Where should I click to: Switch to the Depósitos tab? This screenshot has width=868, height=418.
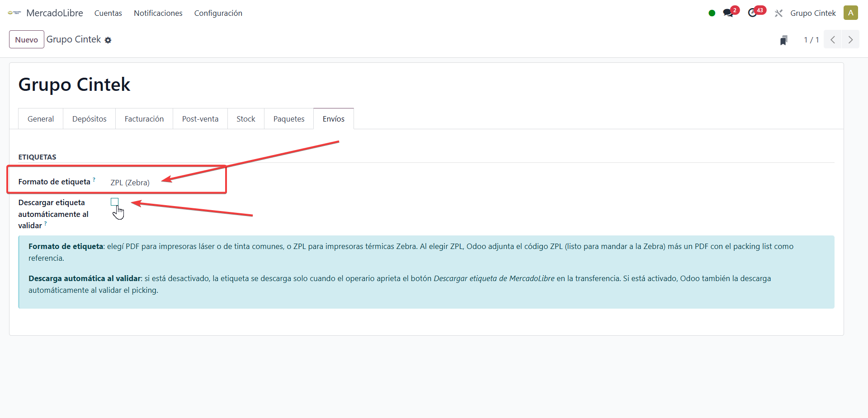pyautogui.click(x=90, y=119)
